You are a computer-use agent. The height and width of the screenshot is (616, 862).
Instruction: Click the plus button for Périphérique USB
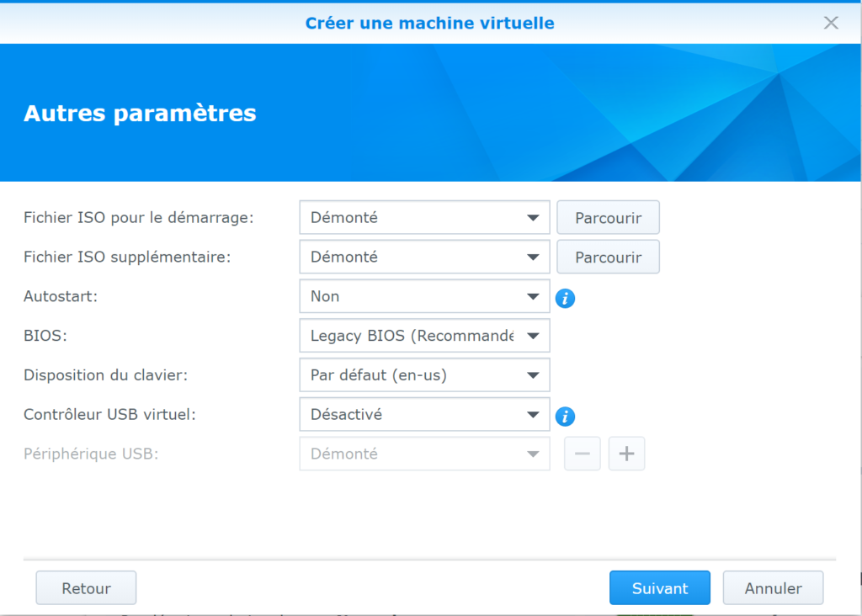coord(626,454)
